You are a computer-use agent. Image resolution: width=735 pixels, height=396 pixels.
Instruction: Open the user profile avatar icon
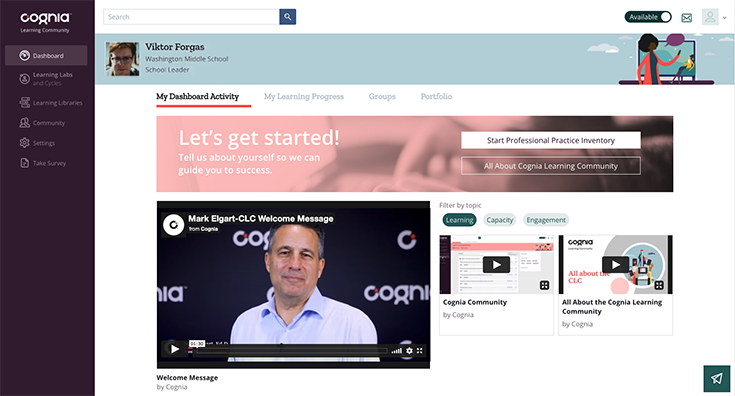pos(710,17)
